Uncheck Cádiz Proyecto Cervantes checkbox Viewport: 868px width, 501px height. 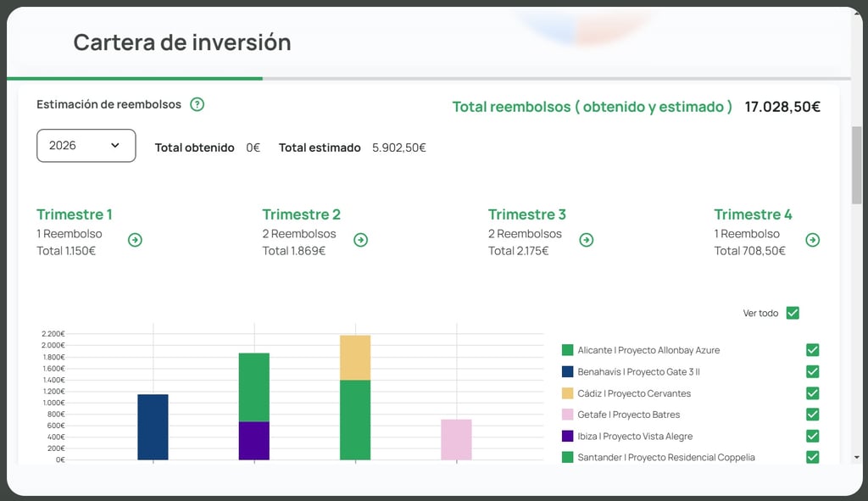click(813, 393)
